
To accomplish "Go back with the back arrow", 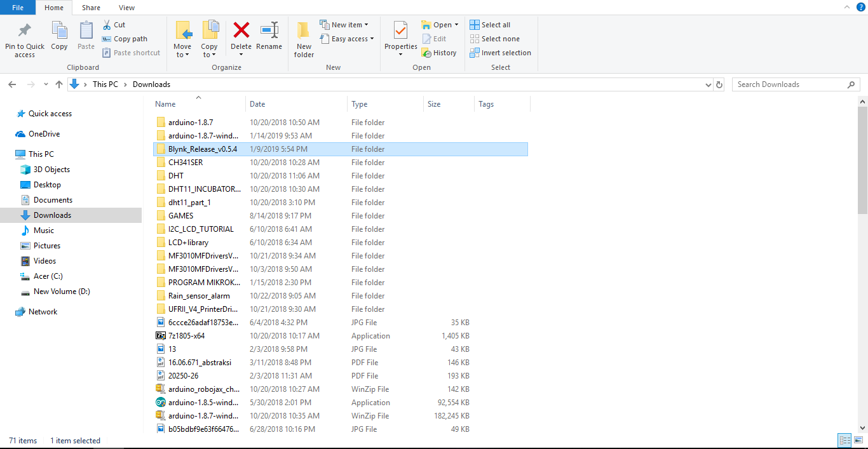I will (x=13, y=84).
